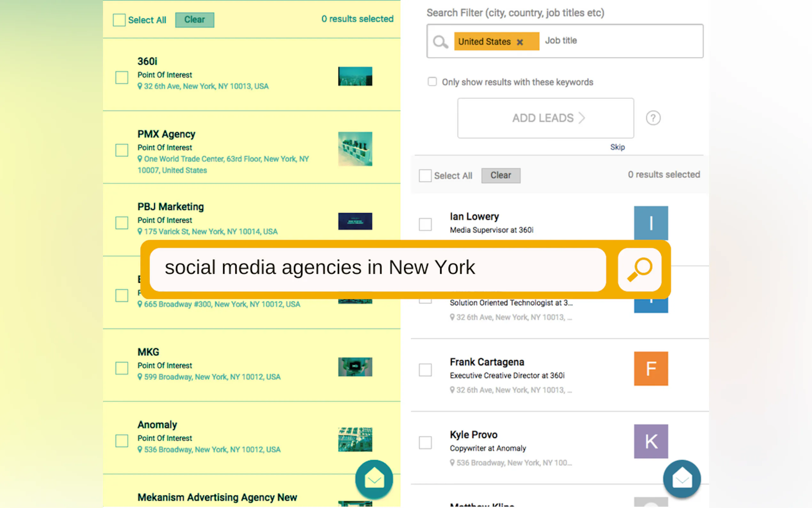Tick the Select All checkbox in the yellow left panel
The image size is (812, 508).
click(x=119, y=20)
